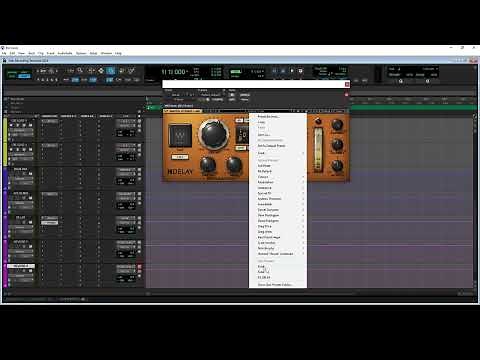Close the plugin window with its red X
The image size is (480, 360).
click(x=347, y=84)
